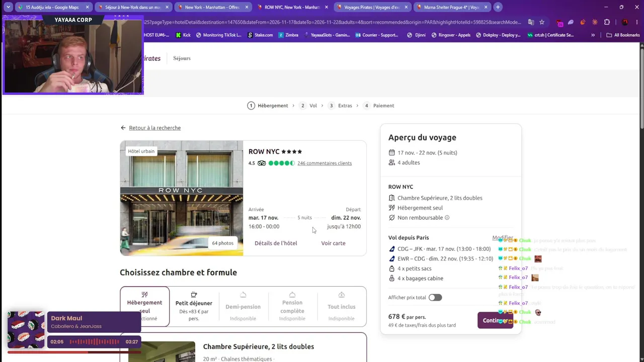Open the tab search dropdown arrow

pyautogui.click(x=8, y=7)
